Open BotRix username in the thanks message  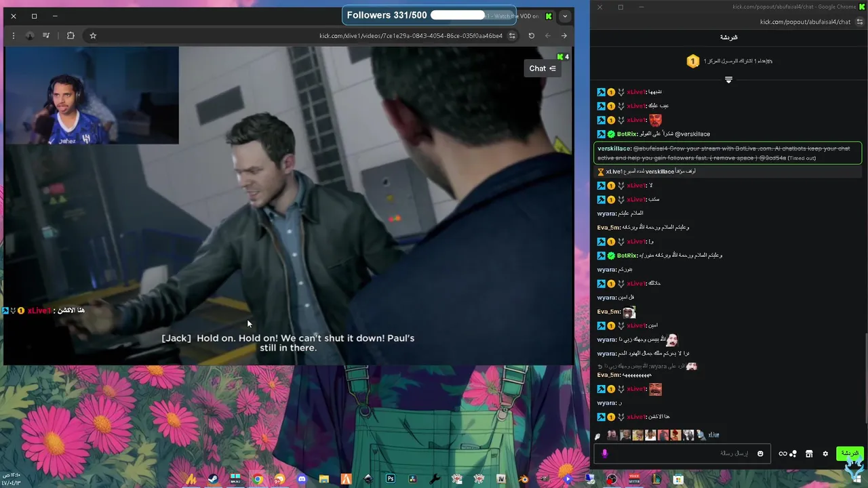627,134
